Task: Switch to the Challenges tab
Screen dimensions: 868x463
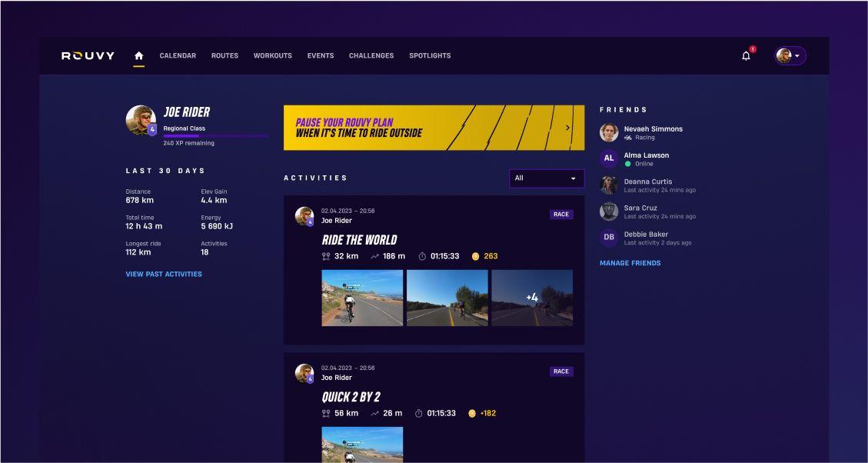Action: click(371, 56)
